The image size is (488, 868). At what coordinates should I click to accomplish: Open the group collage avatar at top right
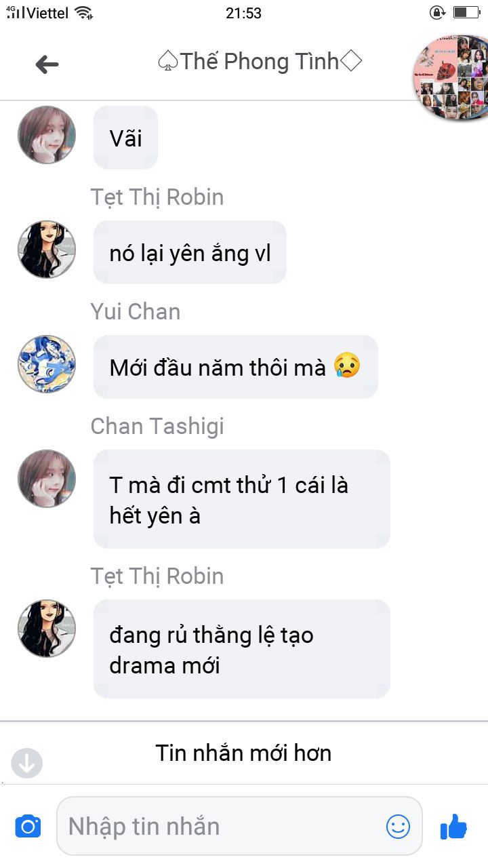(450, 77)
